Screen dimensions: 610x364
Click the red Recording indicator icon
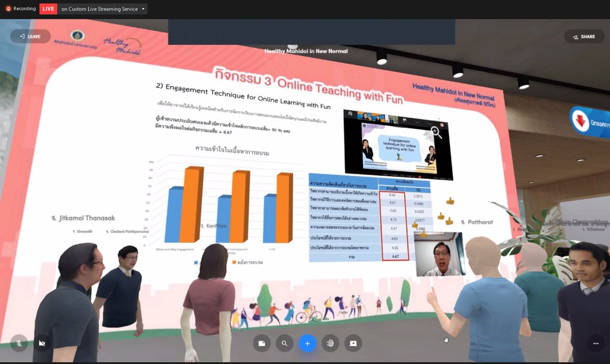pos(8,9)
